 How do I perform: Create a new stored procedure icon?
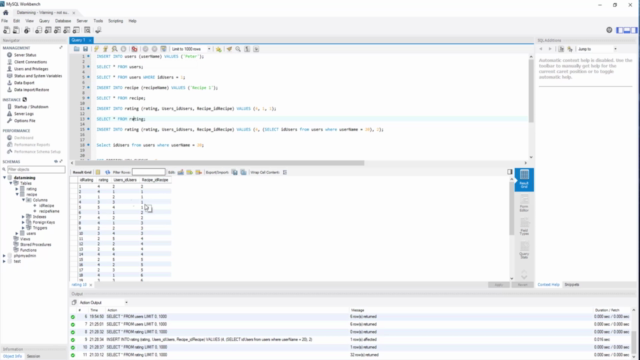[67, 30]
